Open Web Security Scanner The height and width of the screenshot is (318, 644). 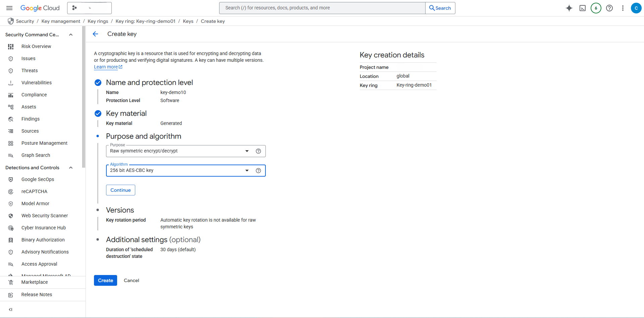pyautogui.click(x=45, y=216)
